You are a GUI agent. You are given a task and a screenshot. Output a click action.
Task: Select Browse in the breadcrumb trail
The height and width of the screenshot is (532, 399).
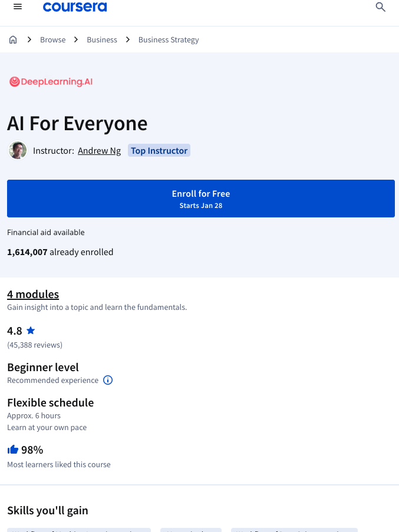tap(52, 39)
